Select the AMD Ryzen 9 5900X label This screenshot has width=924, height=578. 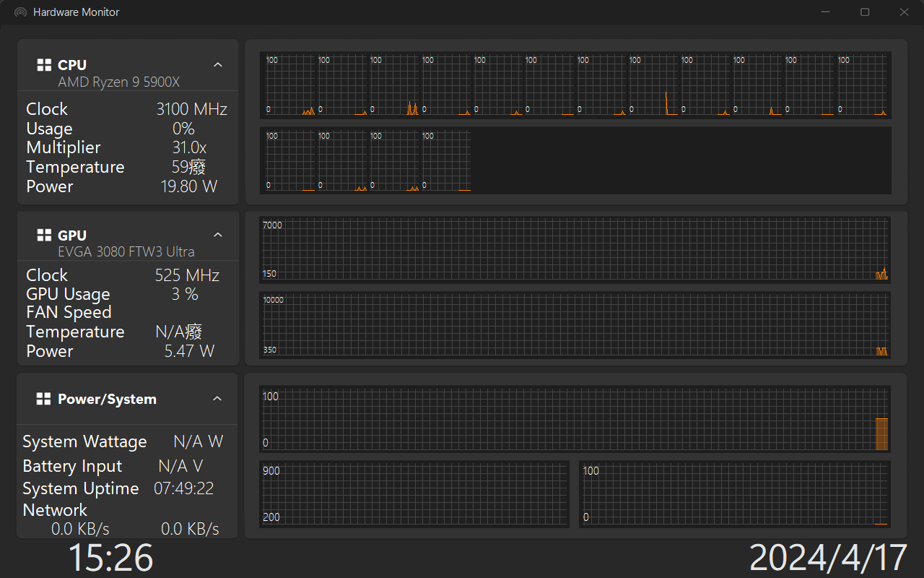coord(118,82)
